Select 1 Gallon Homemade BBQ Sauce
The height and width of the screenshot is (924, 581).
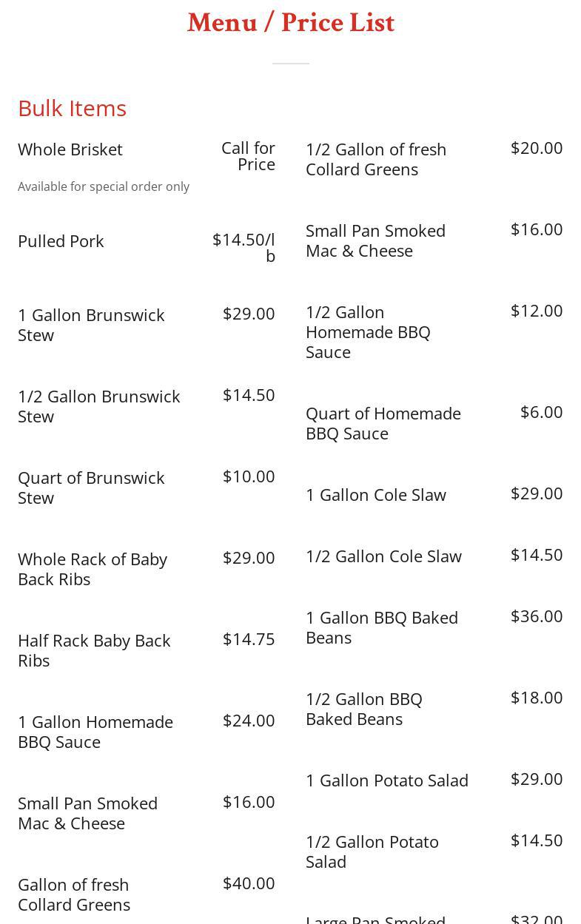(95, 732)
